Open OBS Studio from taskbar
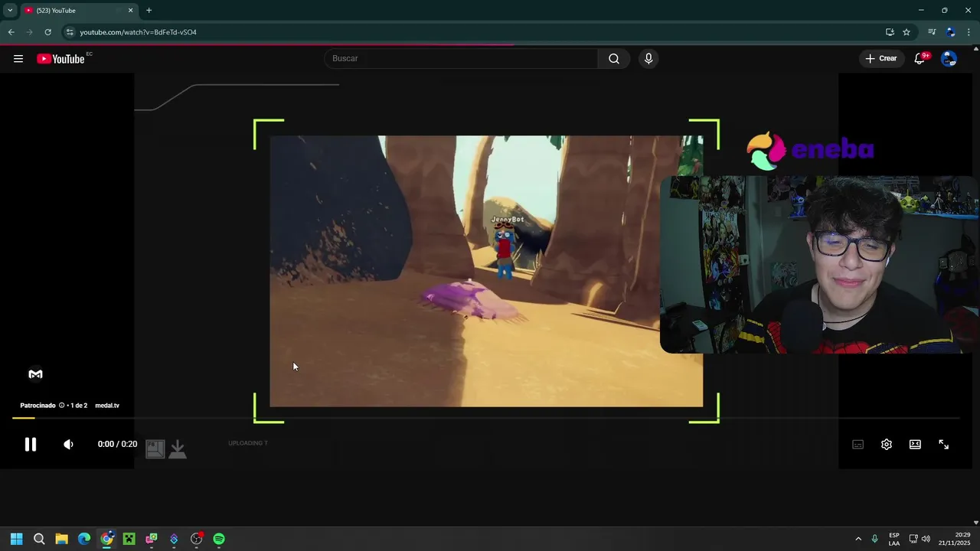980x551 pixels. (x=197, y=539)
